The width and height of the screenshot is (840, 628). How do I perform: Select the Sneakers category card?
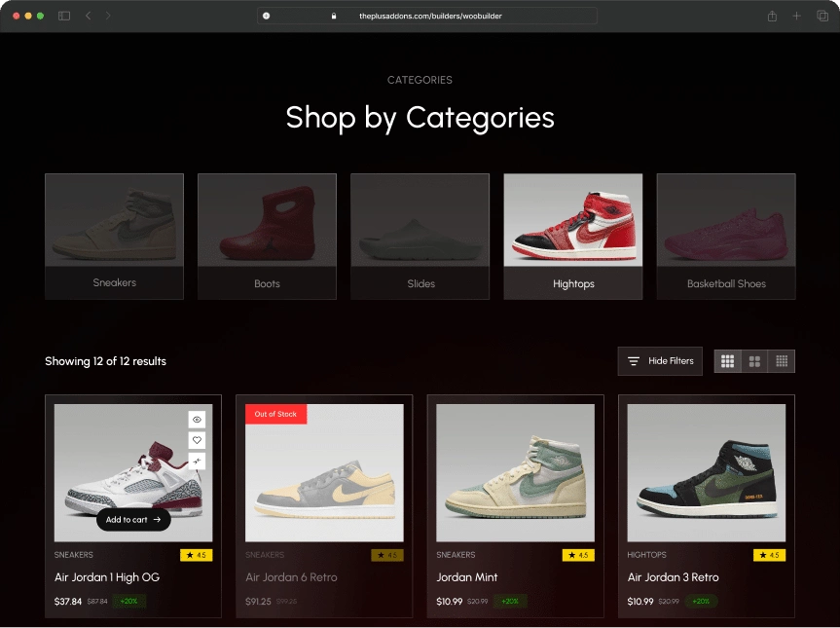(114, 237)
